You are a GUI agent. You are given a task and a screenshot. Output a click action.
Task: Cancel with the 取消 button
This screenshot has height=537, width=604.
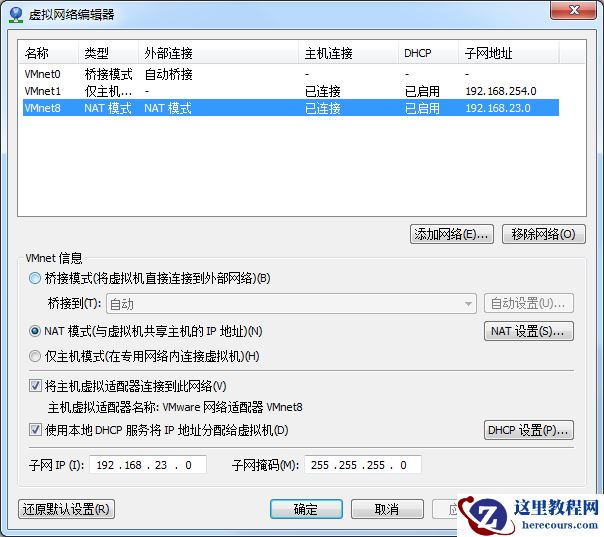[387, 509]
